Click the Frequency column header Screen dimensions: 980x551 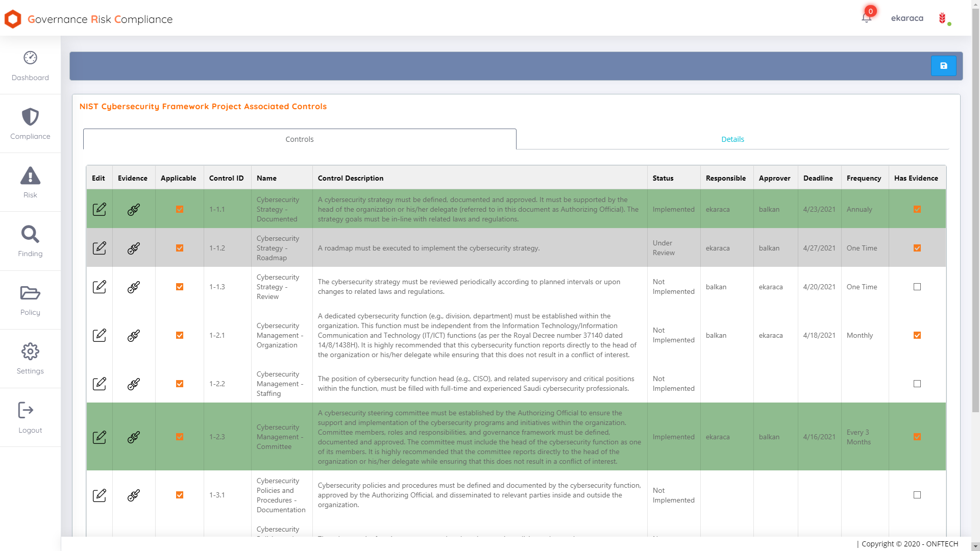point(864,178)
